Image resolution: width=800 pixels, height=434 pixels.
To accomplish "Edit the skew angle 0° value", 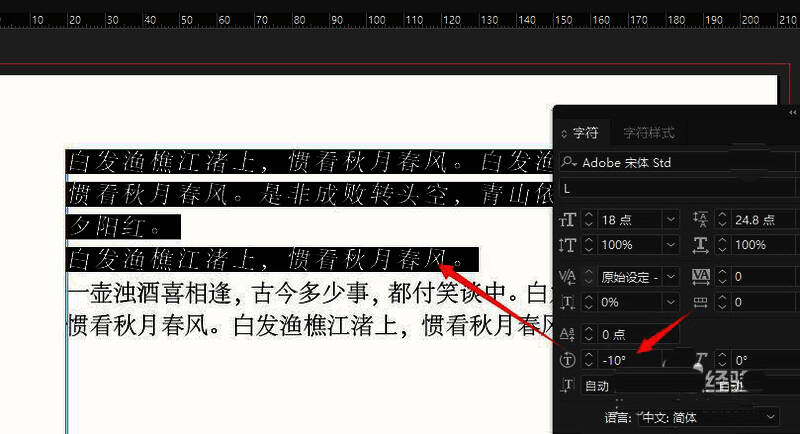I will tap(762, 360).
